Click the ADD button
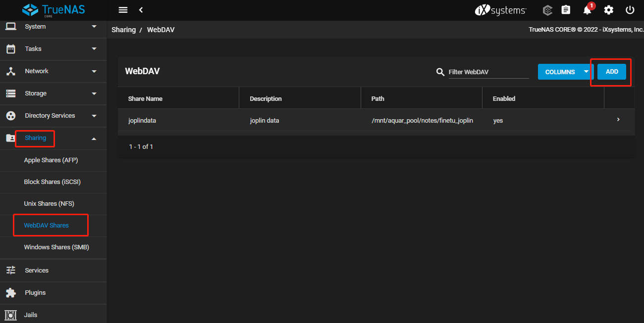644x323 pixels. tap(612, 72)
